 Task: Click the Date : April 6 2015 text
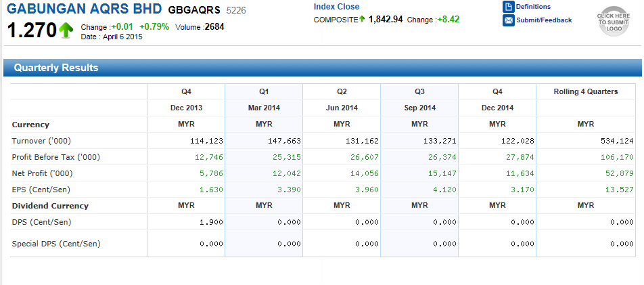pyautogui.click(x=112, y=37)
